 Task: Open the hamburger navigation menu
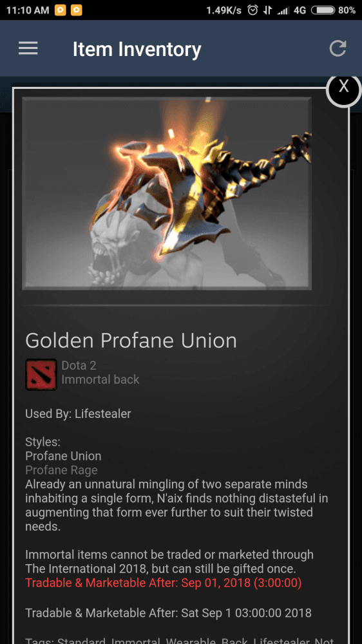click(x=28, y=49)
